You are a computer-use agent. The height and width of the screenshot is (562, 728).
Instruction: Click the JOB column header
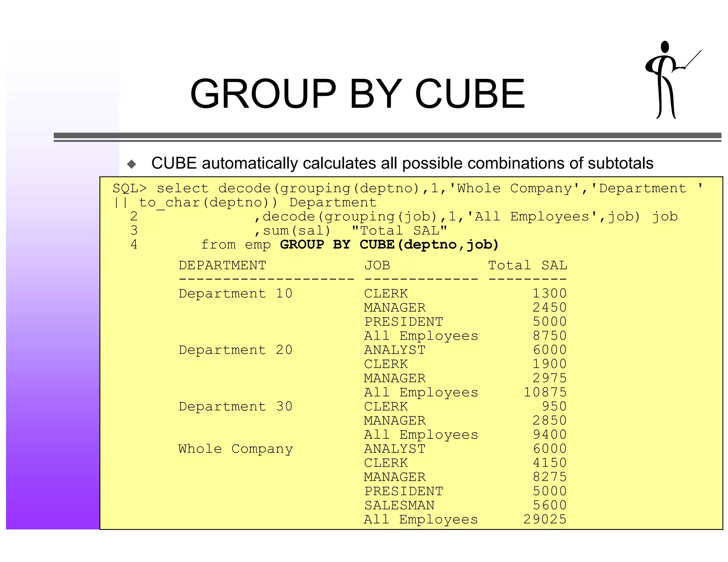pos(377,265)
